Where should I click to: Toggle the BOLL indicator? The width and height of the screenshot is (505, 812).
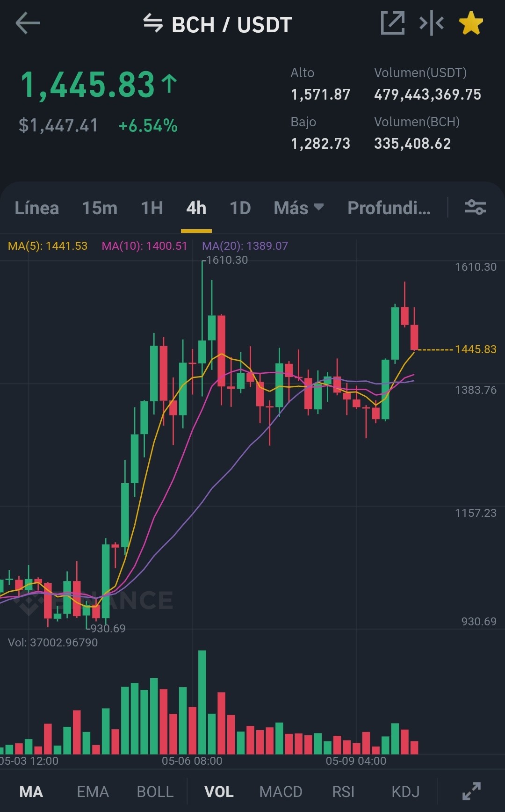click(155, 791)
